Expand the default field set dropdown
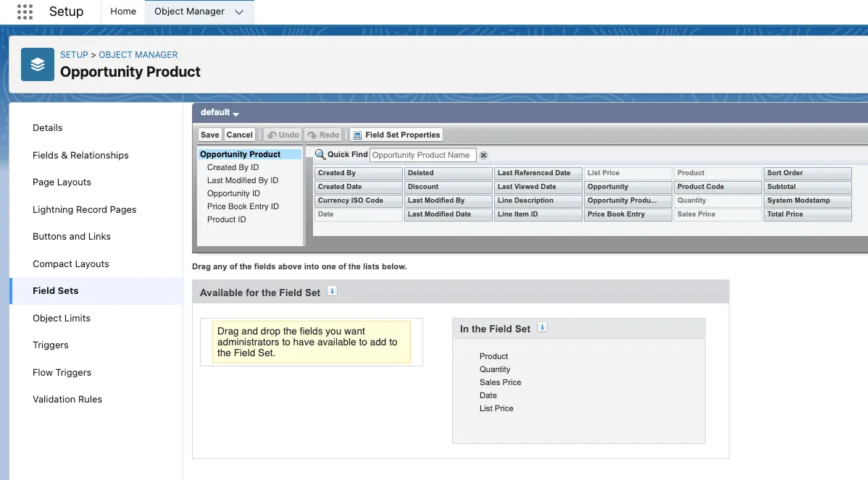The width and height of the screenshot is (868, 480). (220, 113)
